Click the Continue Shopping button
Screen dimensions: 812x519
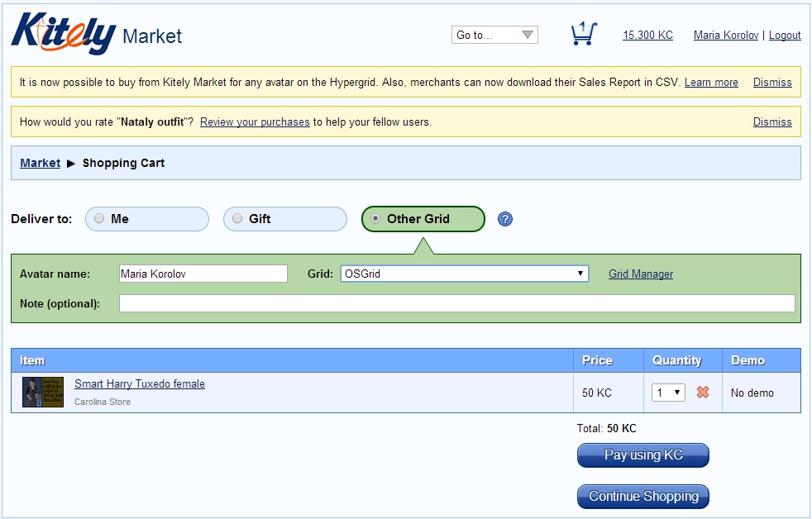click(642, 497)
